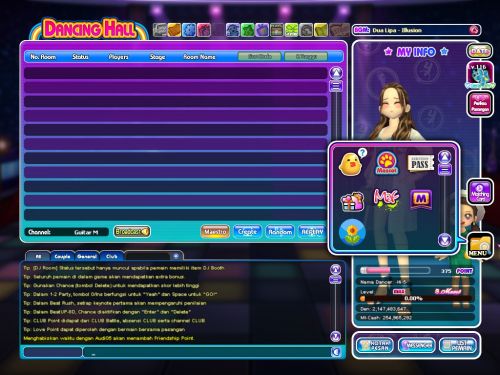The width and height of the screenshot is (500, 375).
Task: Click the chat recipient name field
Action: click(x=53, y=352)
